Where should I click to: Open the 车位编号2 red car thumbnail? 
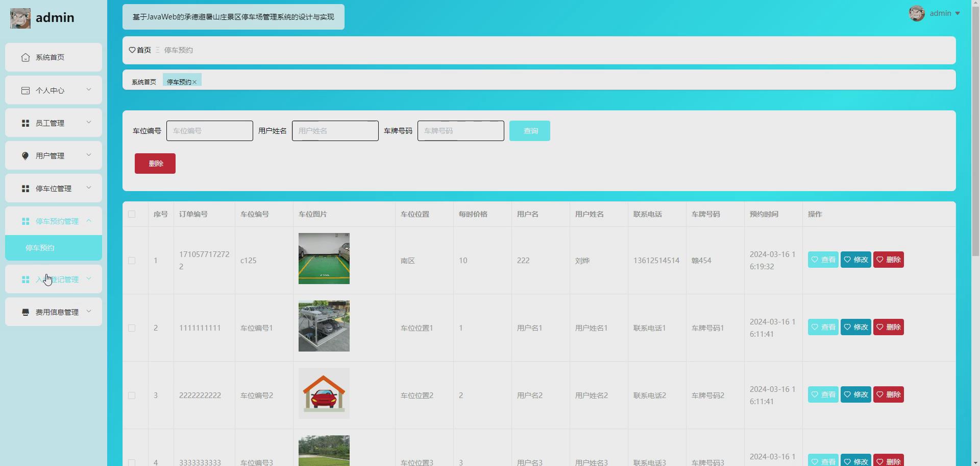[x=324, y=393]
